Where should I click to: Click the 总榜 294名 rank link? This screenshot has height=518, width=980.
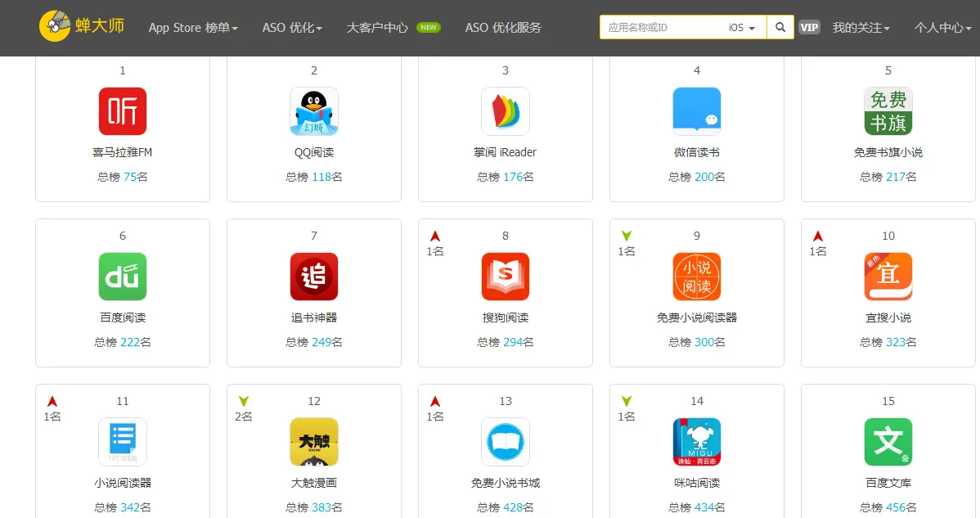[505, 342]
